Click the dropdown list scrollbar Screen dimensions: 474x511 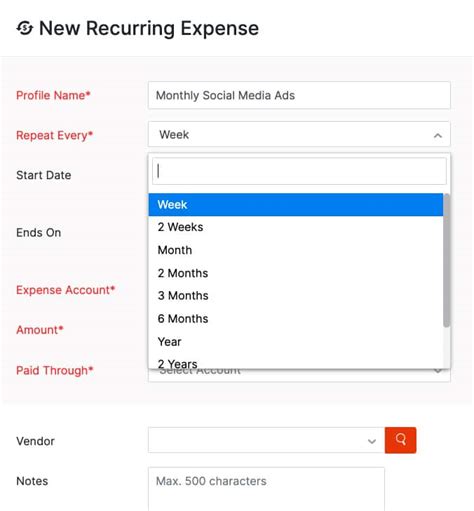pos(446,260)
